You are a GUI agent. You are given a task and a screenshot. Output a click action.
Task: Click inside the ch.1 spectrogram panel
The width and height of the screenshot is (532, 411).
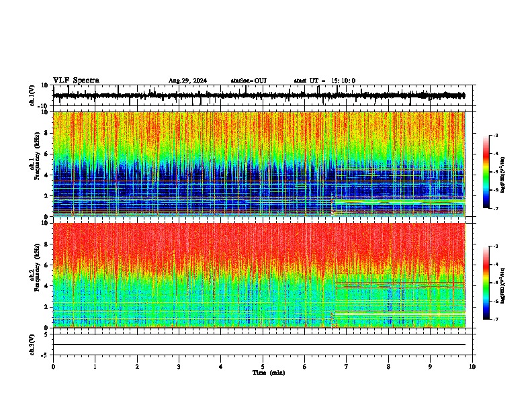point(259,164)
